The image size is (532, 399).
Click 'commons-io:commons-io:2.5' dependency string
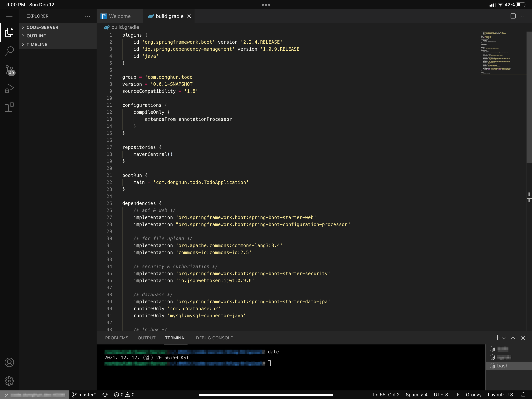(x=214, y=252)
